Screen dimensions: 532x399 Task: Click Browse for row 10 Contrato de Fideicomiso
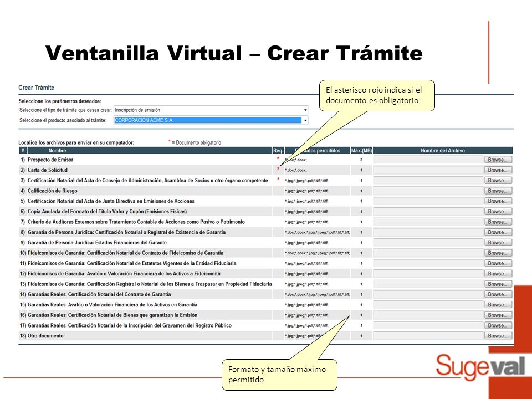pos(498,253)
